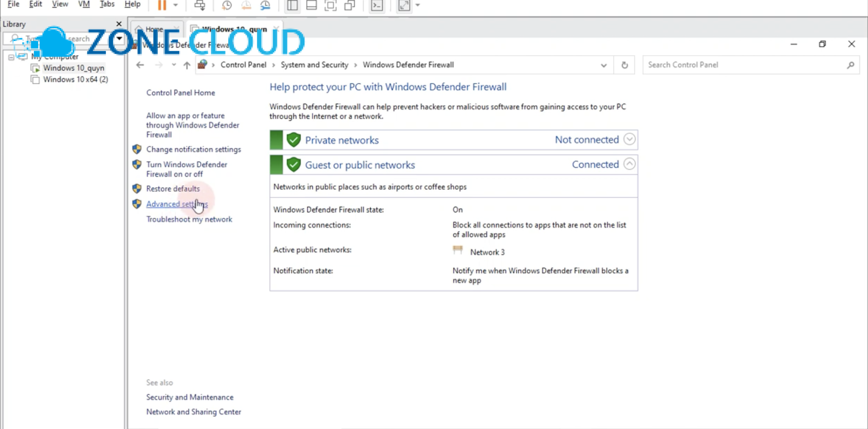Click the Send Ctrl+Alt+Del toolbar icon
The image size is (868, 429).
(x=199, y=5)
